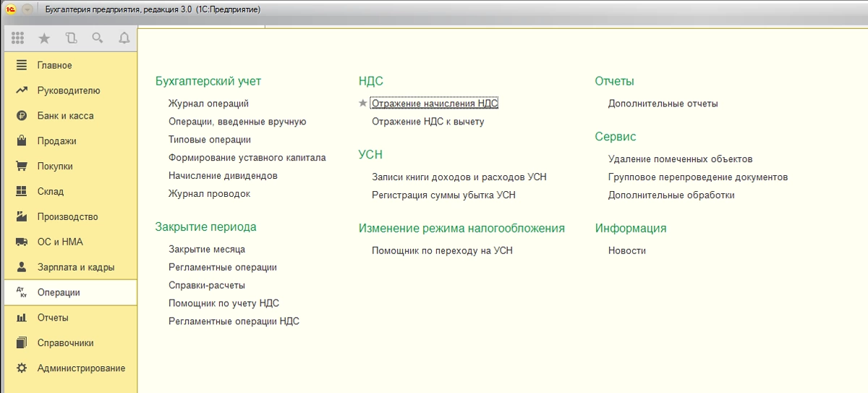Switch to the Продажи section
This screenshot has width=868, height=393.
coord(56,141)
